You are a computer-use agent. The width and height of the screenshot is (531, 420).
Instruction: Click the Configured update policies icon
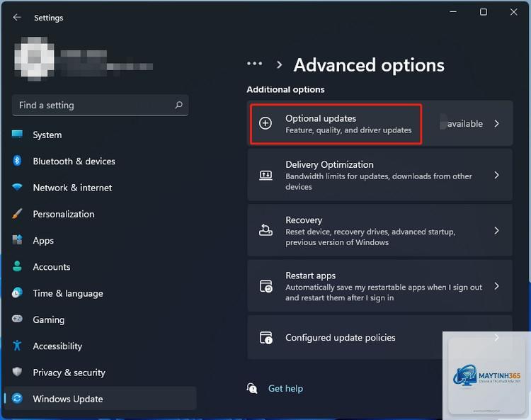pos(265,338)
